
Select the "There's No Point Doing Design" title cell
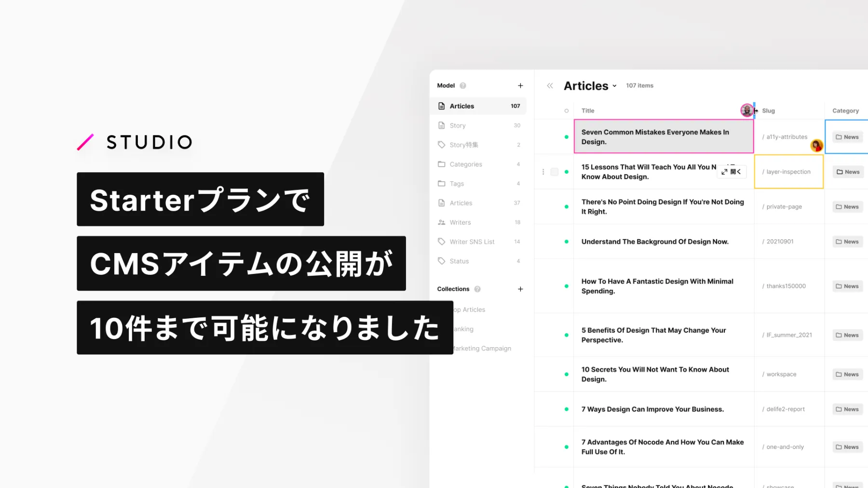tap(664, 207)
